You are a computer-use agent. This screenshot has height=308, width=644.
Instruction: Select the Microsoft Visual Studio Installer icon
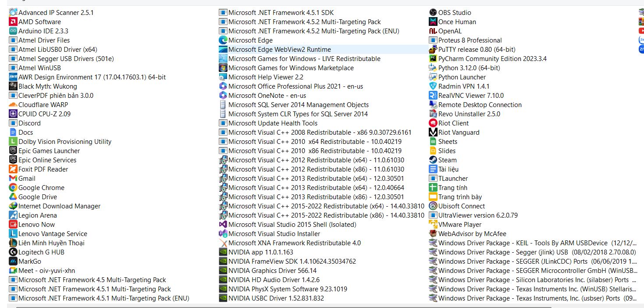point(223,234)
